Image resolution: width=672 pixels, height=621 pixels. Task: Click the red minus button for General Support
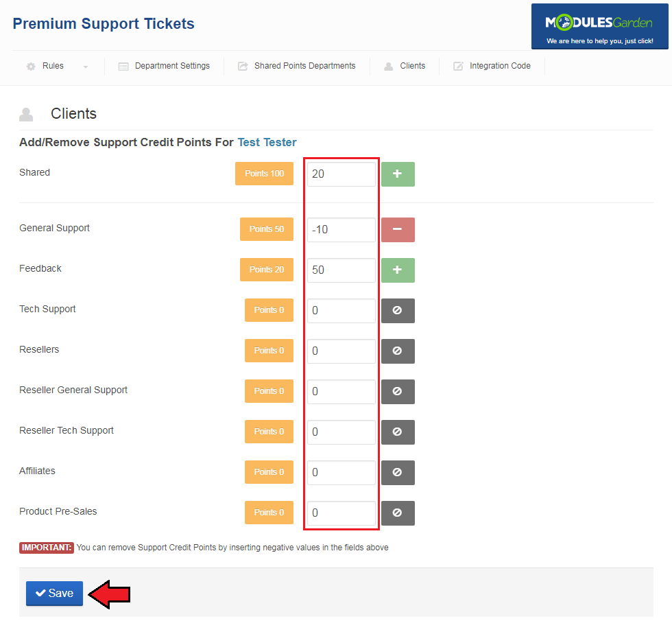[x=398, y=229]
